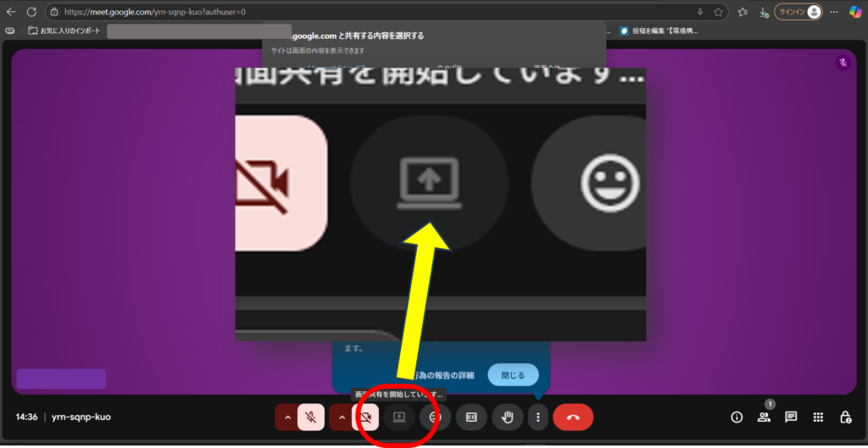This screenshot has height=448, width=868.
Task: Click the サインイン profile button
Action: pyautogui.click(x=798, y=12)
